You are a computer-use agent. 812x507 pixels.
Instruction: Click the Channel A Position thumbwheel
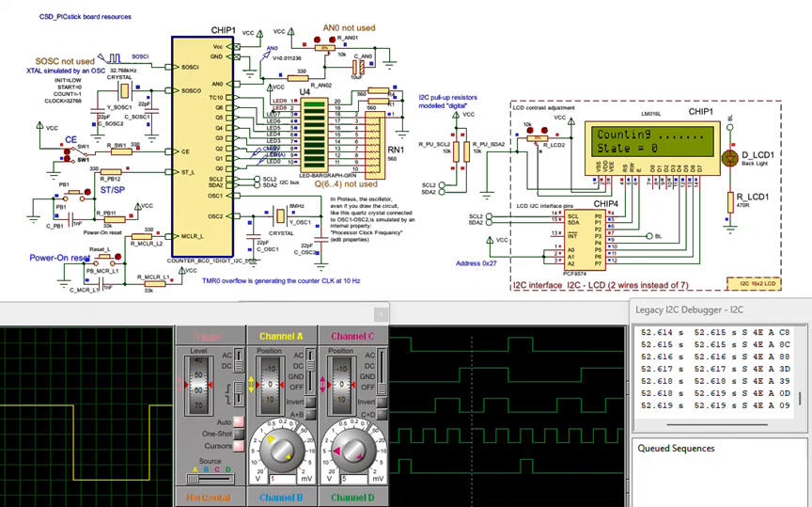[x=271, y=385]
